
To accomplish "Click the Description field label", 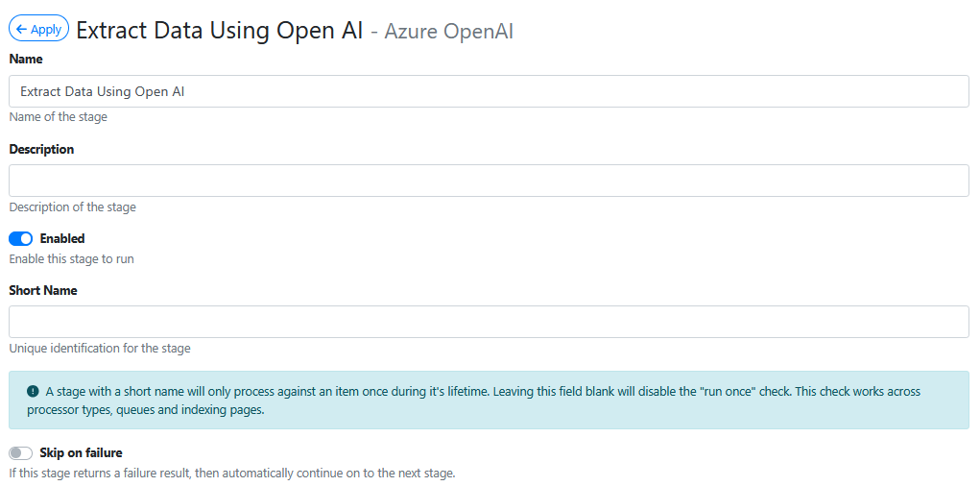I will [x=41, y=149].
